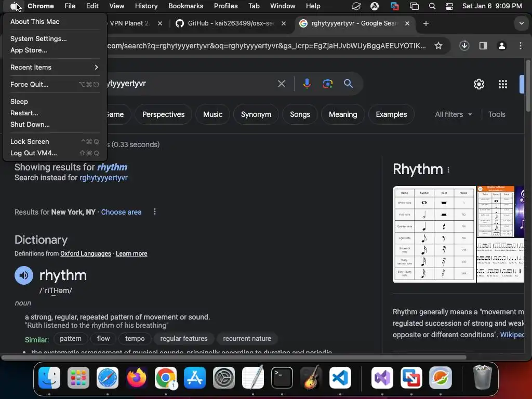Click the Learn more link
Image resolution: width=532 pixels, height=399 pixels.
(131, 254)
